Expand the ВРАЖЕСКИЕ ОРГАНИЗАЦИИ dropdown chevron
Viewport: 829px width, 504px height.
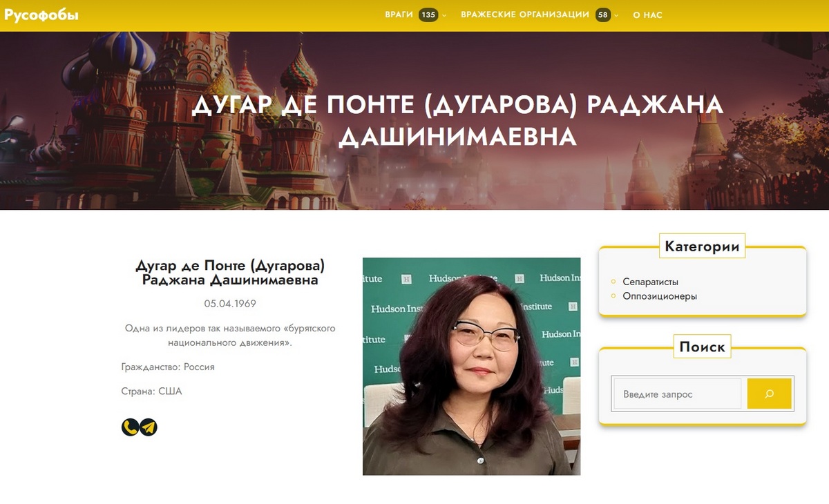(616, 16)
